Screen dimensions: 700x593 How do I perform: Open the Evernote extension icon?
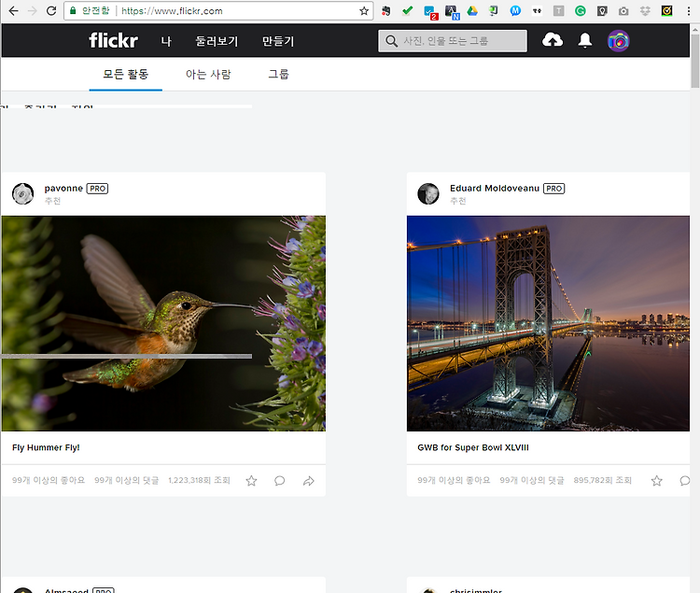[x=386, y=11]
